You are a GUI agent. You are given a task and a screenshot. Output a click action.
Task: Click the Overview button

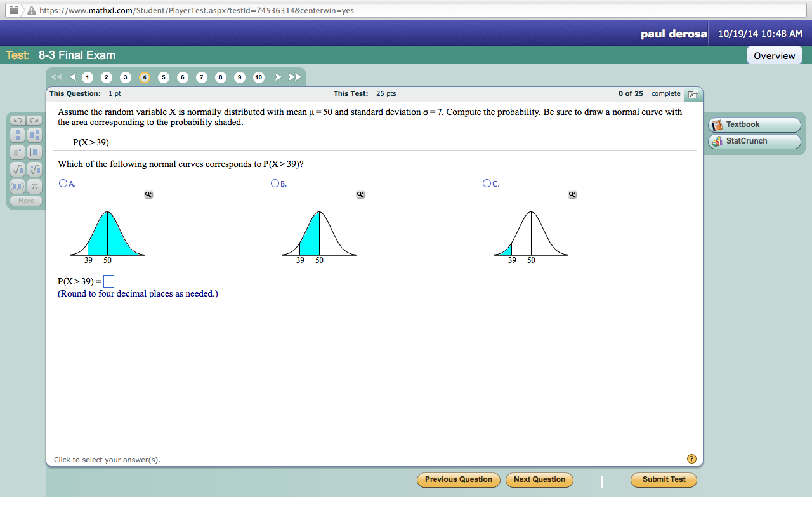tap(774, 55)
